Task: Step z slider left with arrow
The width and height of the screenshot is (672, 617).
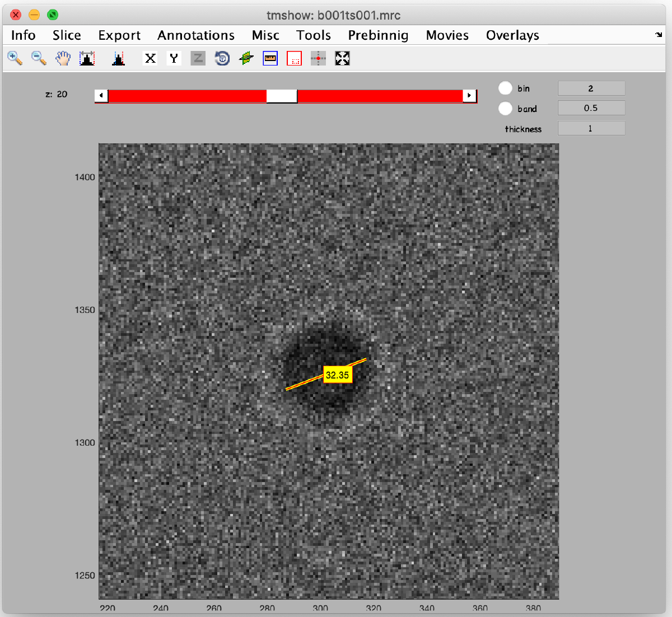Action: (x=101, y=96)
